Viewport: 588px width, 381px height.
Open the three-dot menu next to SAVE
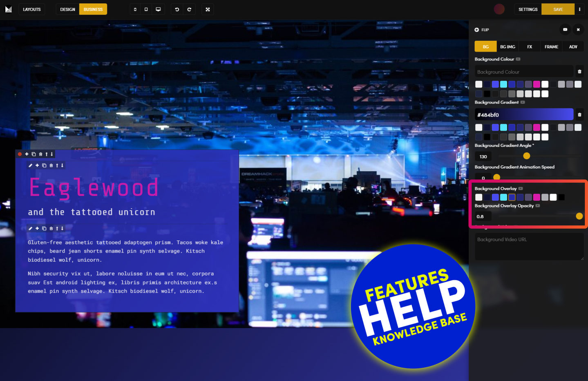click(579, 9)
